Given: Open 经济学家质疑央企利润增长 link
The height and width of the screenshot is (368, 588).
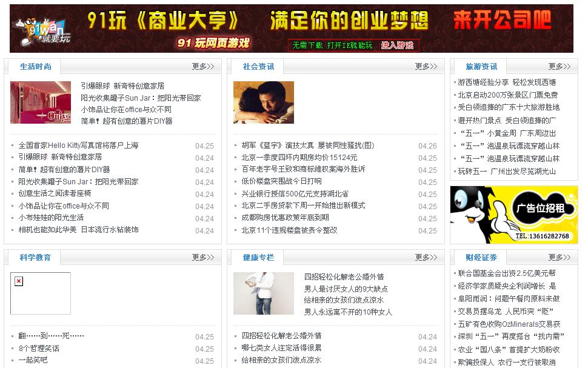Looking at the screenshot, I should point(507,286).
